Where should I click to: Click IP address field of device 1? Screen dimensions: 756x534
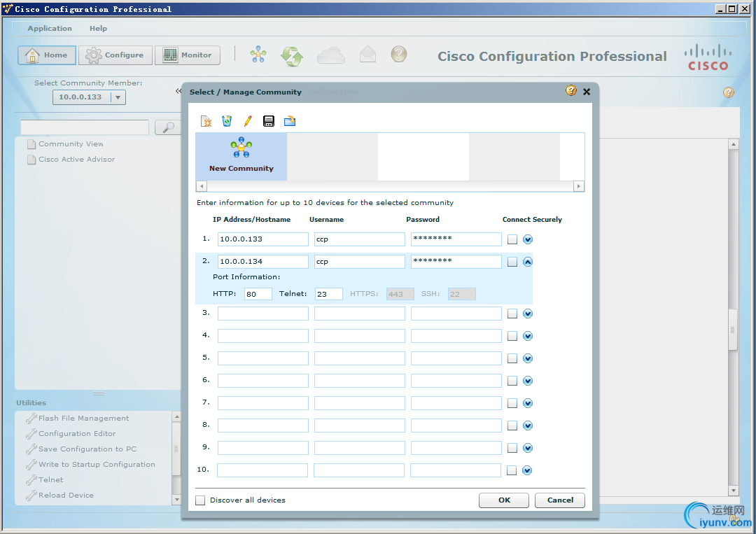coord(262,239)
